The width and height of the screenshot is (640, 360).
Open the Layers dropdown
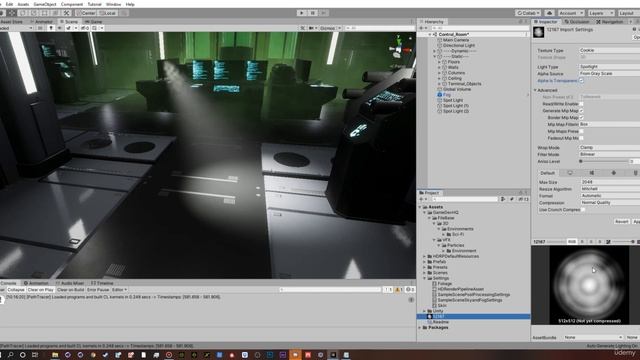(x=600, y=13)
